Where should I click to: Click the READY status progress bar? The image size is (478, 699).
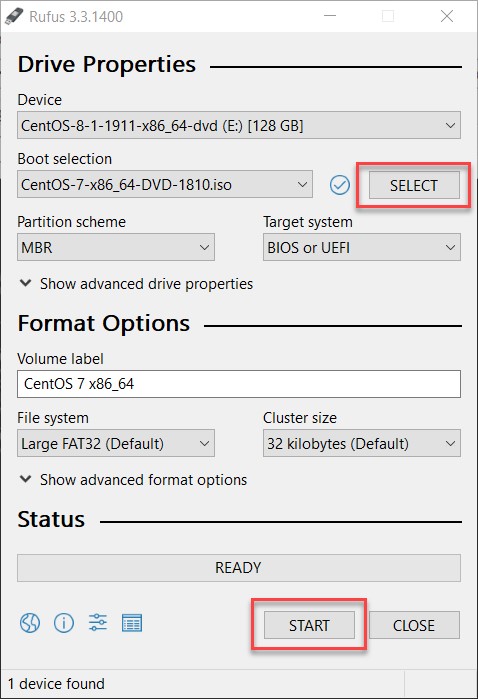point(239,568)
